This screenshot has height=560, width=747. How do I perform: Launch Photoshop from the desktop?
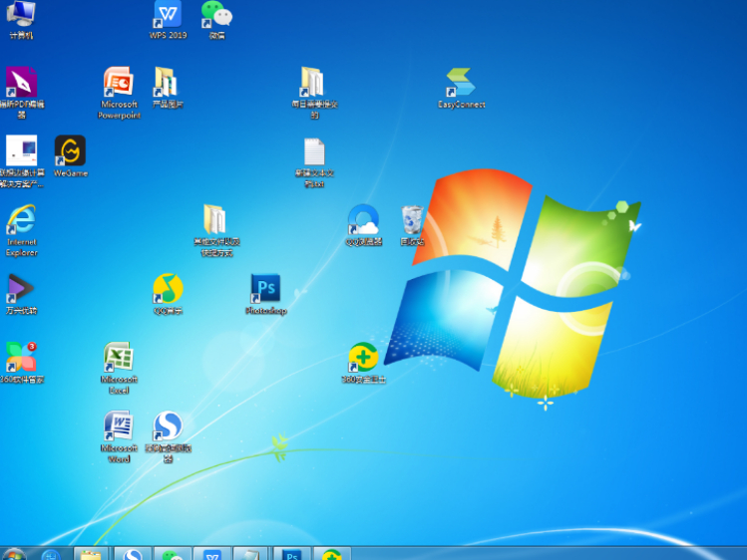266,294
